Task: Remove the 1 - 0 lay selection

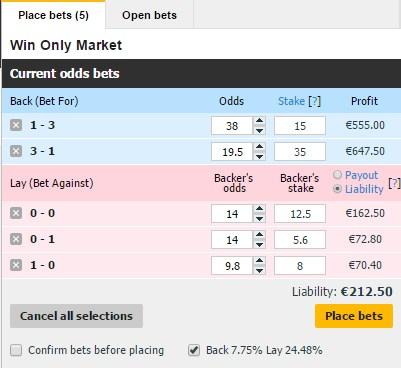Action: pos(16,265)
